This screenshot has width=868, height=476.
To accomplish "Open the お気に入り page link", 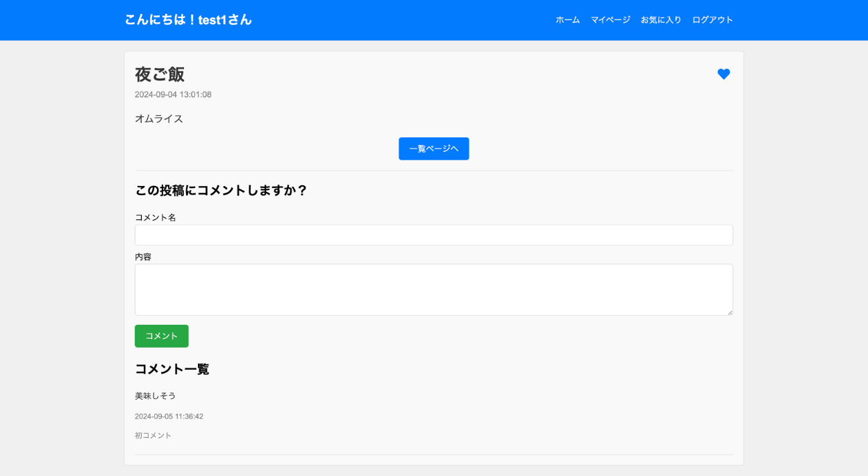I will 661,20.
